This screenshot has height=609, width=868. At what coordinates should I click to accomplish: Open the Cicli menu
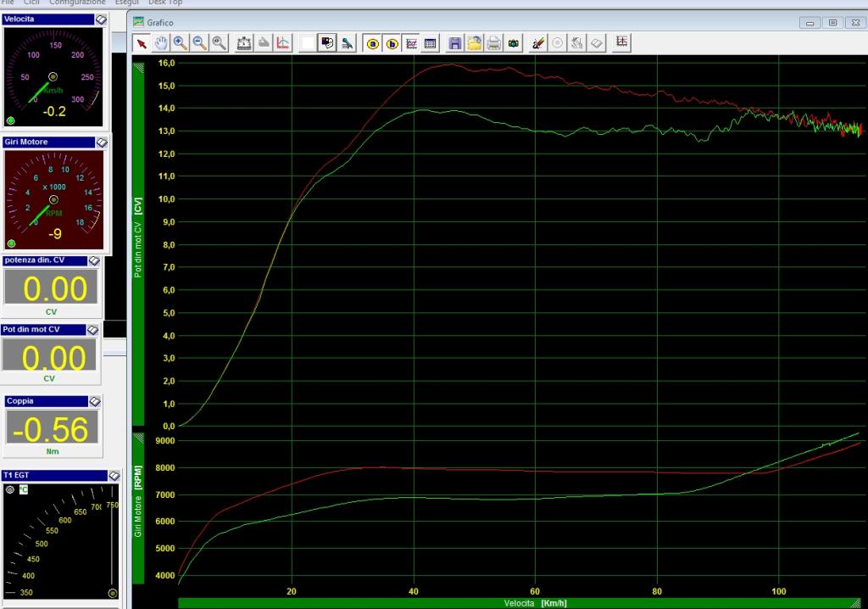[x=31, y=3]
